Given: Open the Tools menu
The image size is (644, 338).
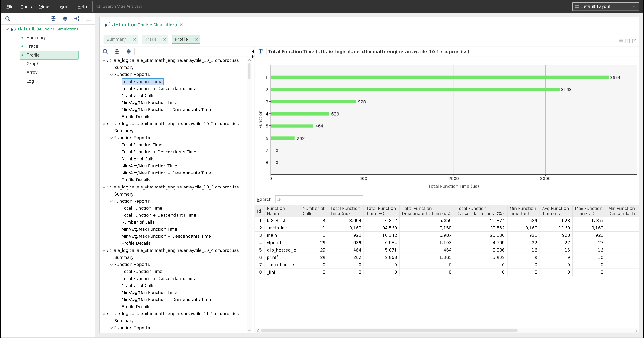Looking at the screenshot, I should 26,7.
